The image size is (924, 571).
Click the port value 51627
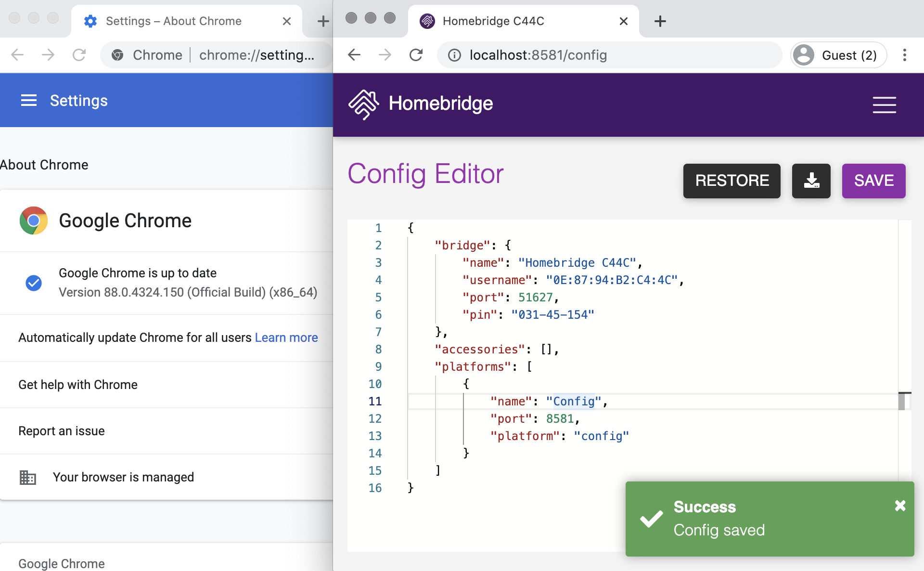click(x=535, y=298)
